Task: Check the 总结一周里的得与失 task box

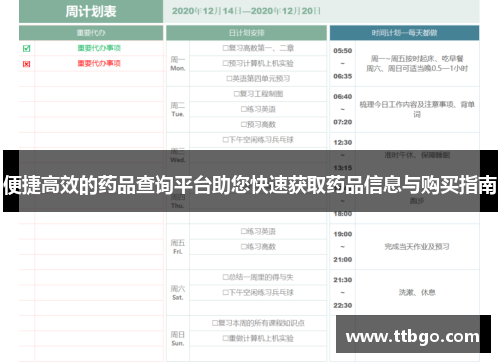Action: pos(225,277)
